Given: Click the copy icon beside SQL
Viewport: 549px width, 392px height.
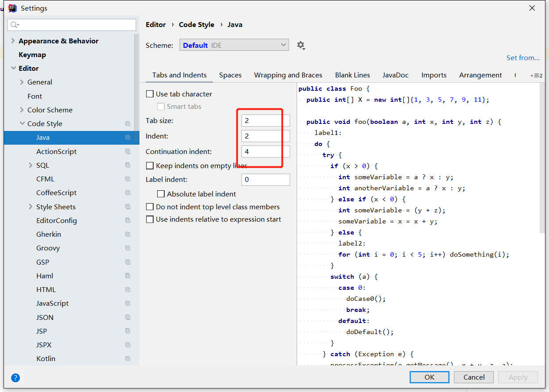Looking at the screenshot, I should [x=128, y=165].
